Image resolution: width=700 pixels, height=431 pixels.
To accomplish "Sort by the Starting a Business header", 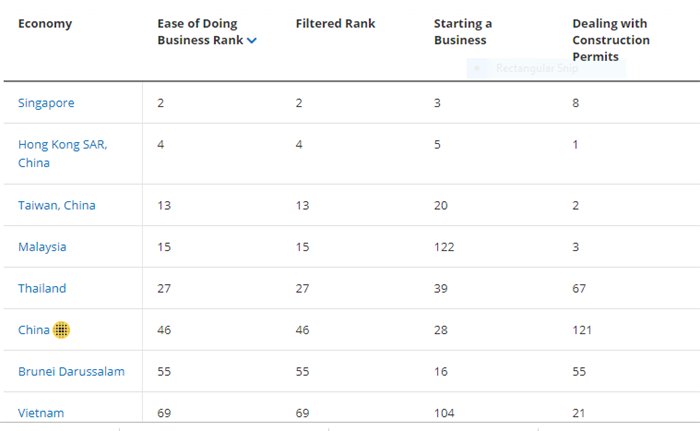I will [x=463, y=31].
